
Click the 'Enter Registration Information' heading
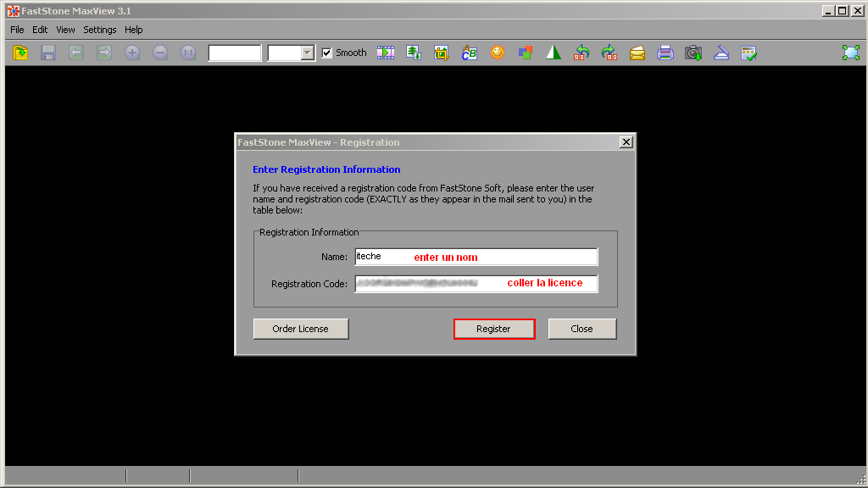[326, 169]
